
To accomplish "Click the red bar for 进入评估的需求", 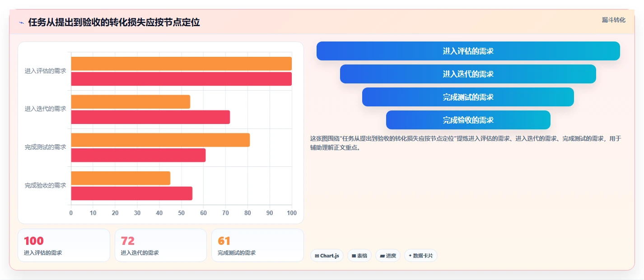I will tap(181, 79).
